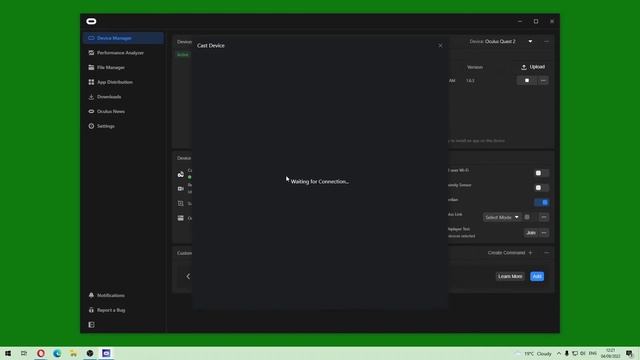The width and height of the screenshot is (640, 360).
Task: Open Windows notification center
Action: pyautogui.click(x=629, y=353)
